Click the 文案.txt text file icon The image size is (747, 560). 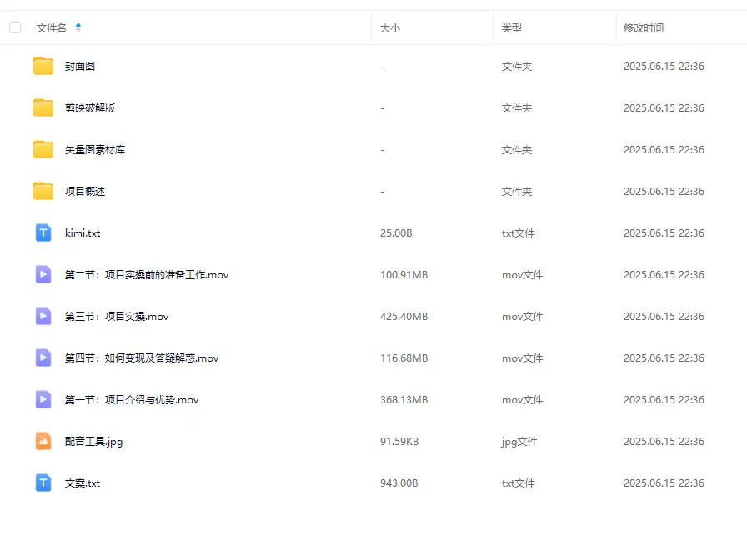pyautogui.click(x=43, y=482)
